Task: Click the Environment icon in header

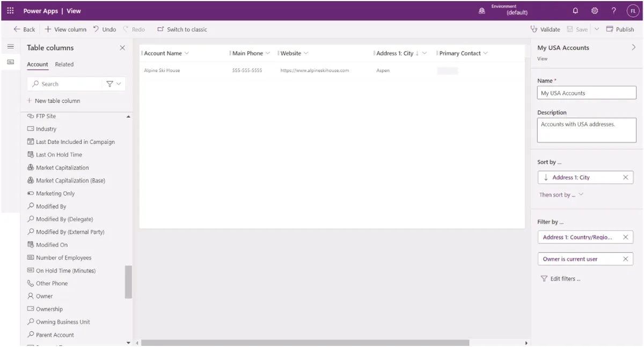Action: coord(482,11)
